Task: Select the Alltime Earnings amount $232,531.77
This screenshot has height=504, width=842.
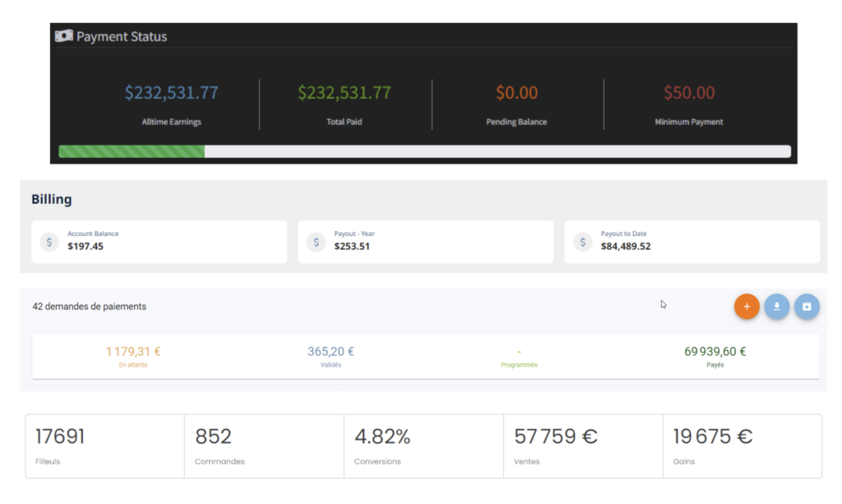Action: 171,92
